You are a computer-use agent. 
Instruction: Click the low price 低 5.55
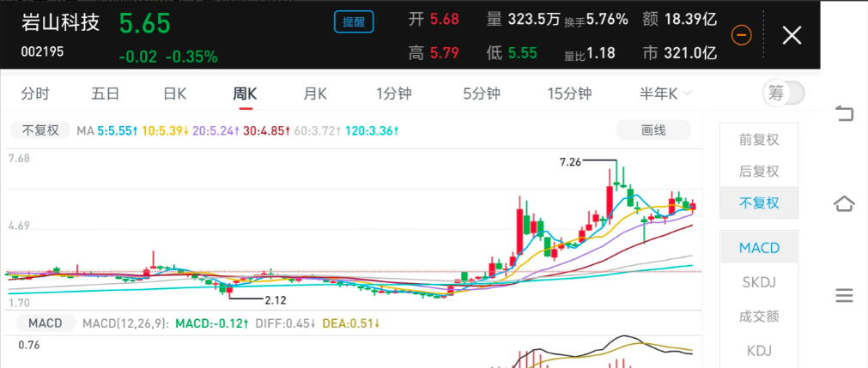(512, 53)
